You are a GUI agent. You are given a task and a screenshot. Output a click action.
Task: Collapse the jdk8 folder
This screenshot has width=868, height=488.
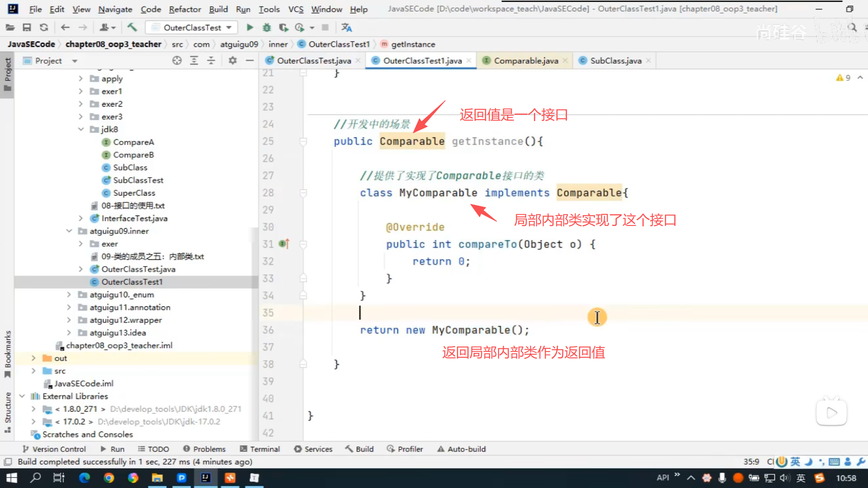pyautogui.click(x=81, y=129)
